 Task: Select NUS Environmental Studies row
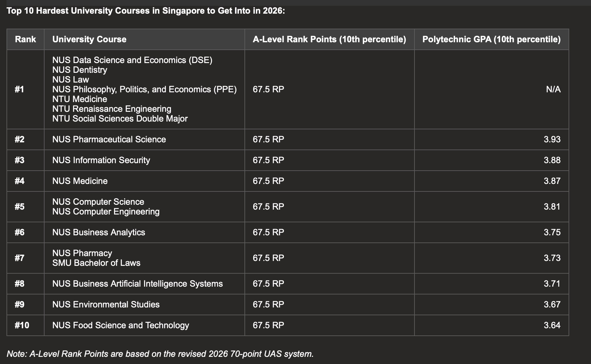(288, 305)
